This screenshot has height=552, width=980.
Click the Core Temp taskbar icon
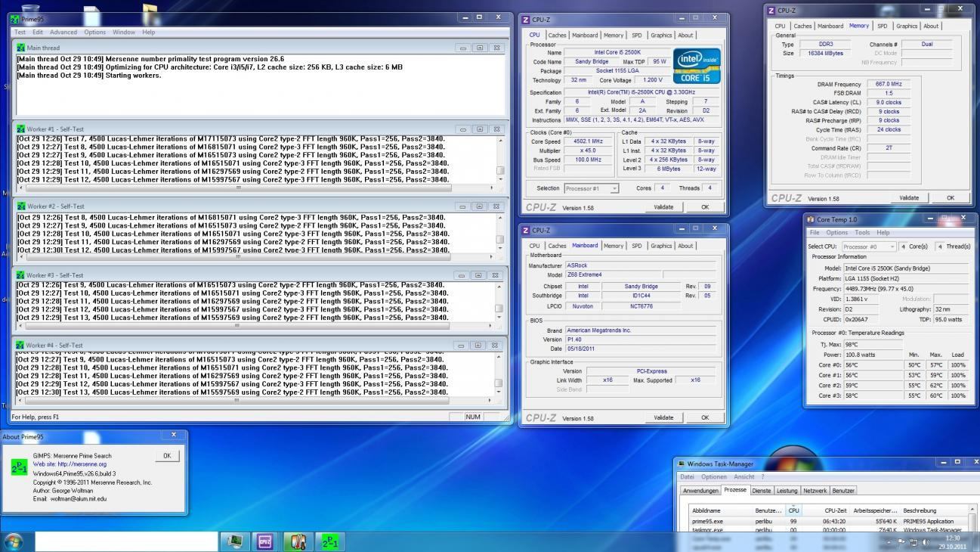tap(298, 541)
